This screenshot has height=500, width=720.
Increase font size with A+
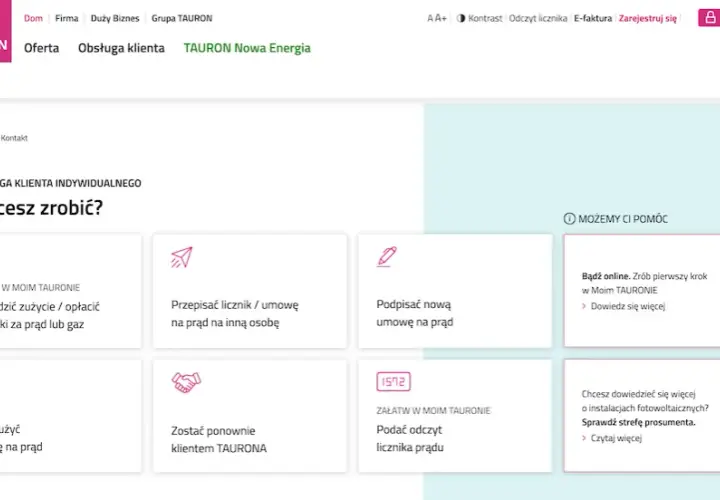click(441, 18)
